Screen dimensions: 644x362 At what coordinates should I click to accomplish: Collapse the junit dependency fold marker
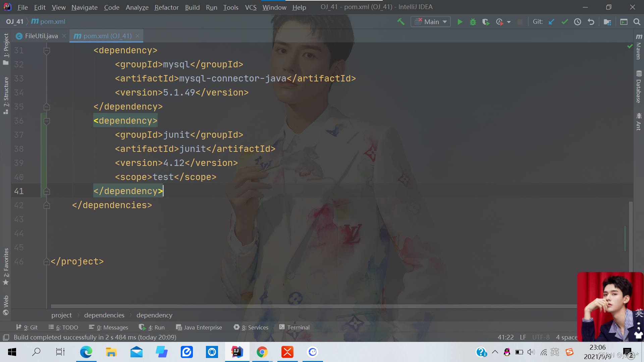tap(47, 121)
